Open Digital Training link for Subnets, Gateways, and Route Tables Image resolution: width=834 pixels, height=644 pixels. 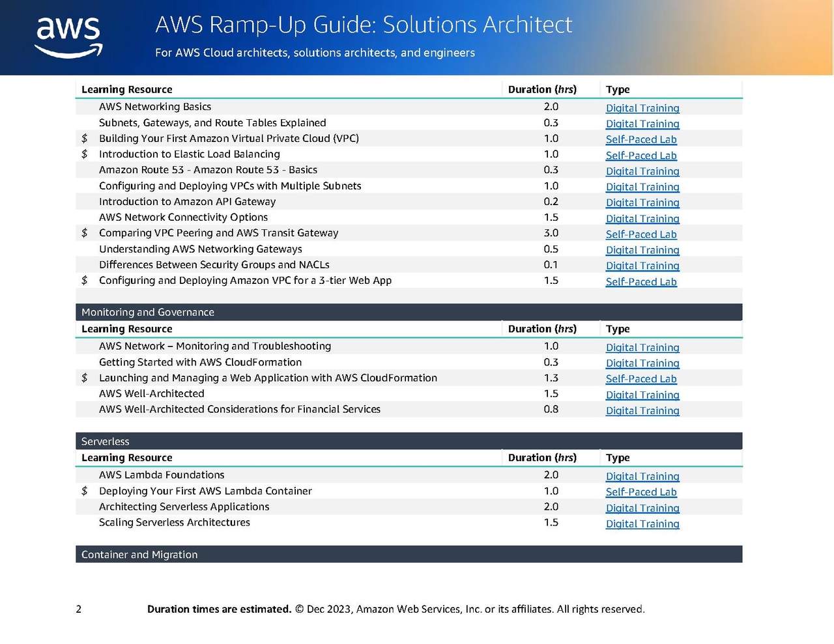coord(642,124)
